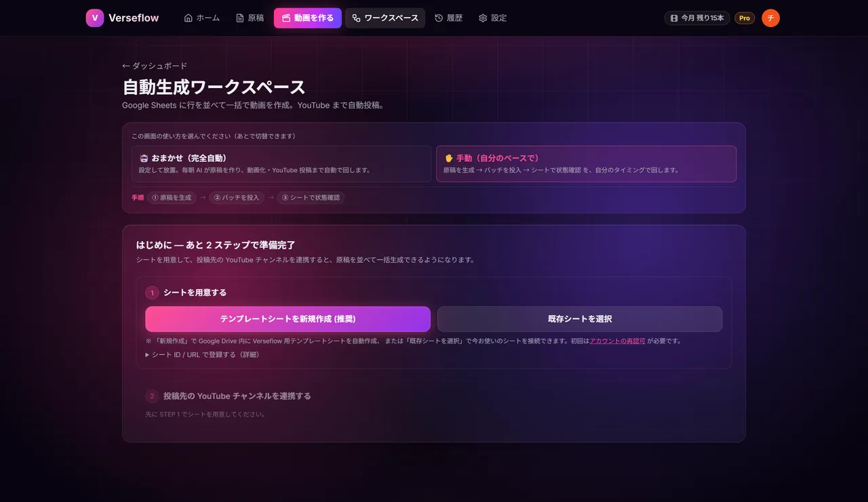
Task: Click the 既存シートを選択 button
Action: [x=580, y=319]
